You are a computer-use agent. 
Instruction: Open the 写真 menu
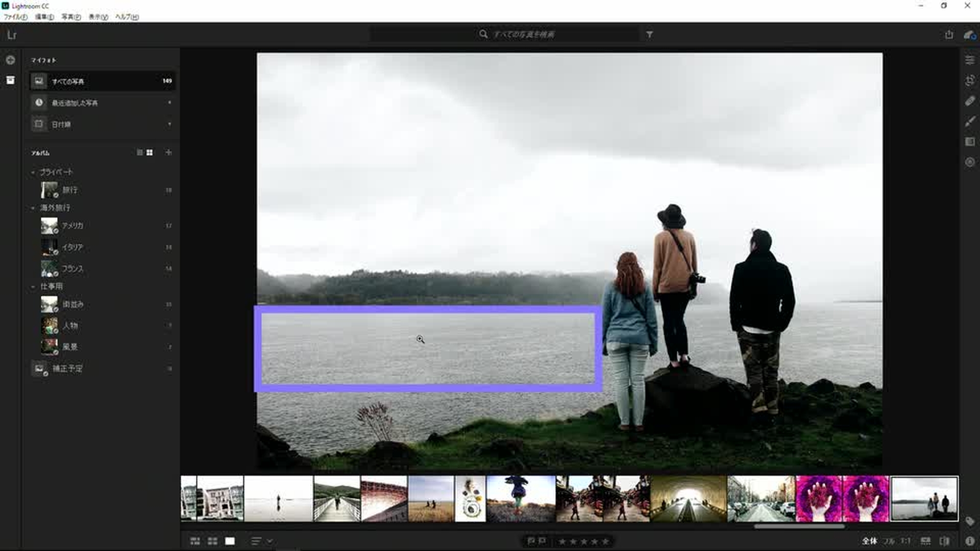71,17
